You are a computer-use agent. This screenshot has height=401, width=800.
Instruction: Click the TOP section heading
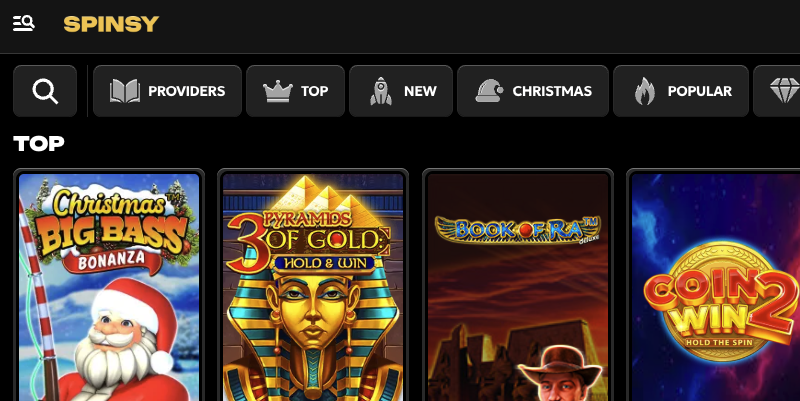(x=39, y=143)
